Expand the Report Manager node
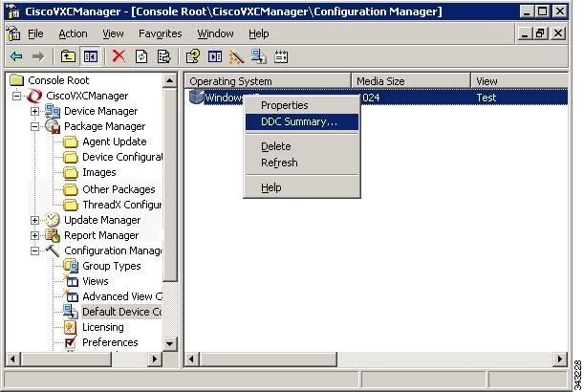 click(x=34, y=235)
